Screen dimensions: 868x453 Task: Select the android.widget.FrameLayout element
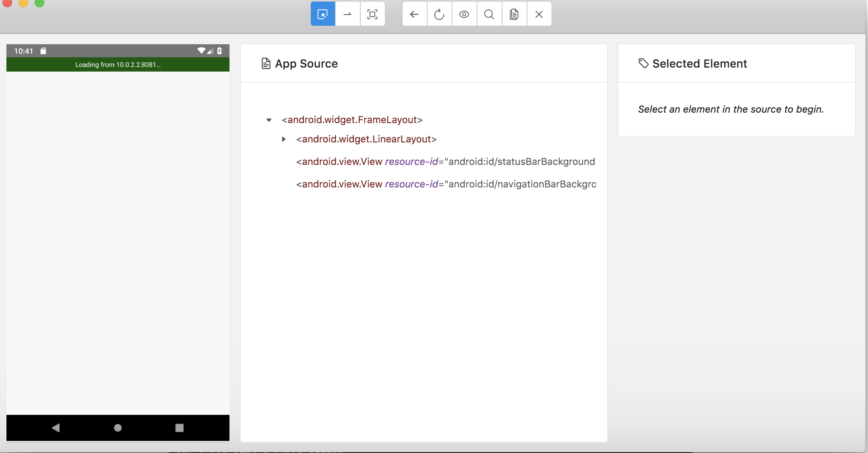[352, 120]
